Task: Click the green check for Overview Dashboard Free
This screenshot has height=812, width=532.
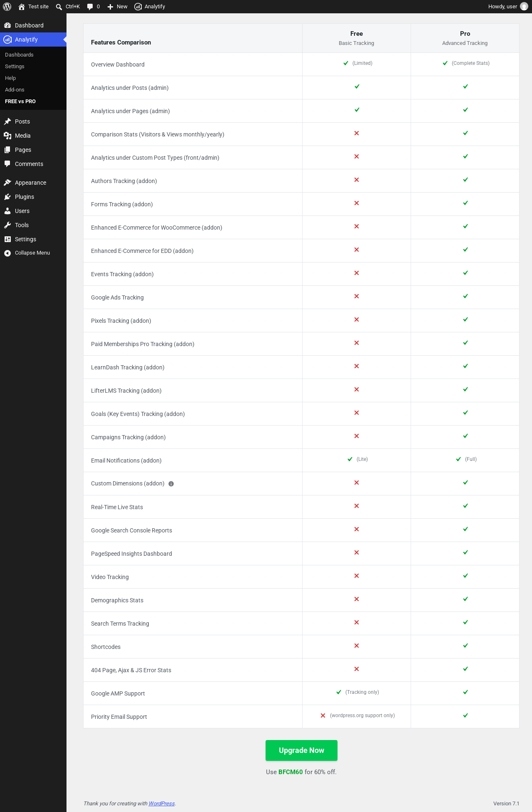Action: pos(346,63)
